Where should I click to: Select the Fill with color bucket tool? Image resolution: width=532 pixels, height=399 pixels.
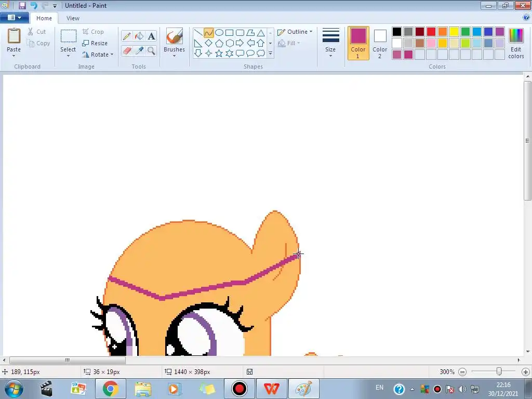tap(139, 36)
